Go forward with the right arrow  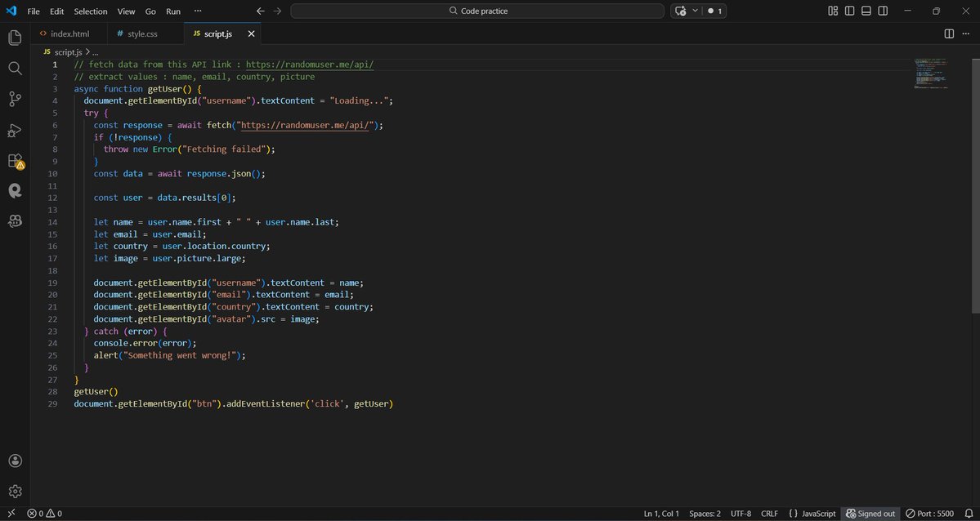click(278, 11)
